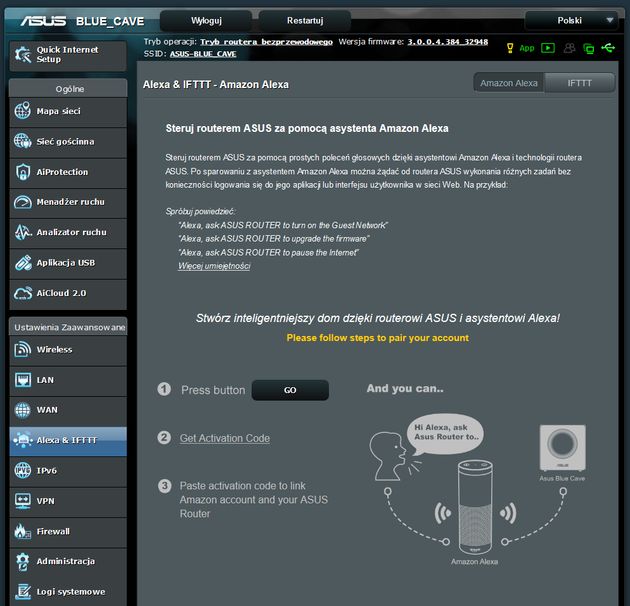This screenshot has width=630, height=606.
Task: Click the IPv6 globe icon
Action: [x=22, y=471]
